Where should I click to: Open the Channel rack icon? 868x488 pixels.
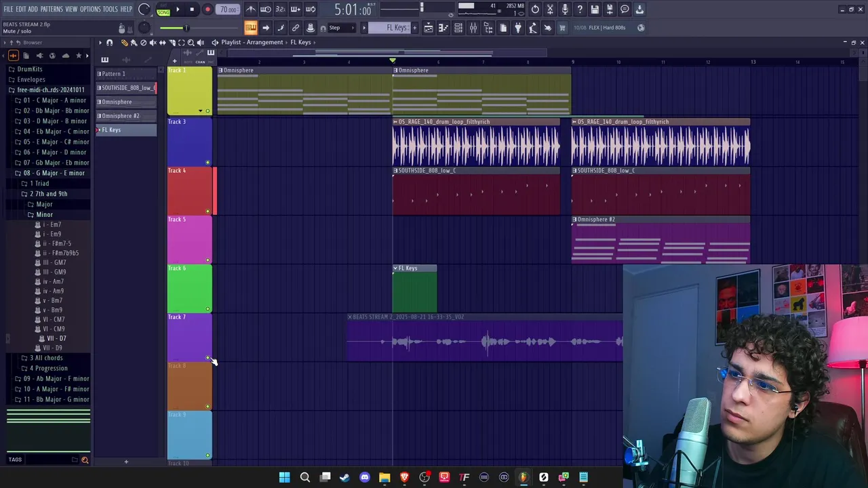click(458, 28)
